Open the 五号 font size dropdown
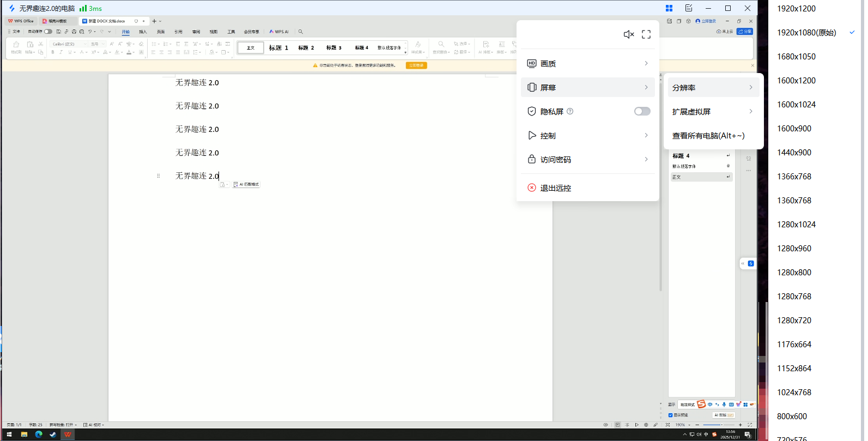The image size is (868, 441). [98, 44]
